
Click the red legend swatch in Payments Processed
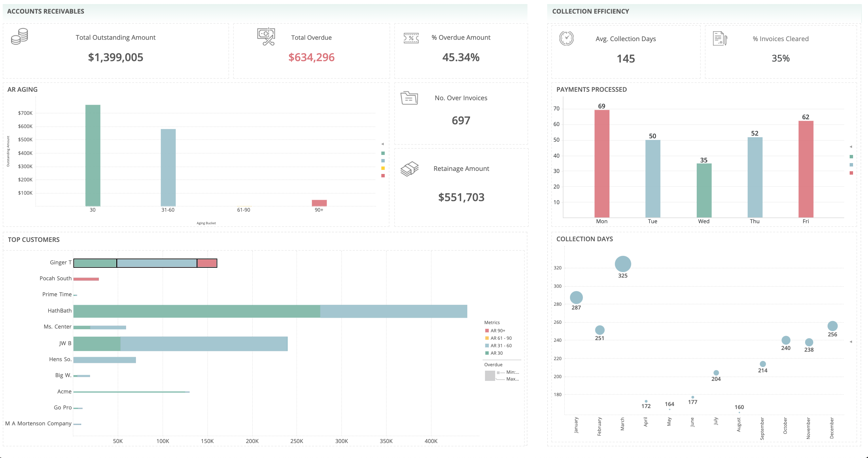(x=851, y=173)
